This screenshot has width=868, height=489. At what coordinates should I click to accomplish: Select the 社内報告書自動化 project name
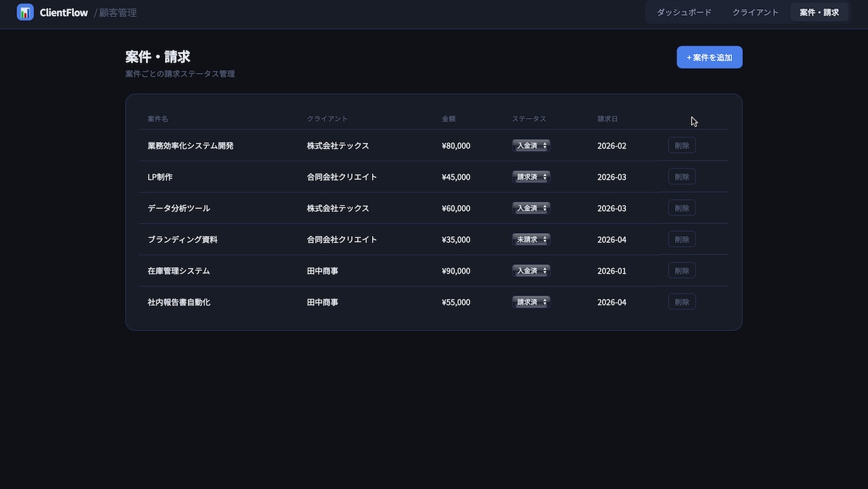(179, 302)
